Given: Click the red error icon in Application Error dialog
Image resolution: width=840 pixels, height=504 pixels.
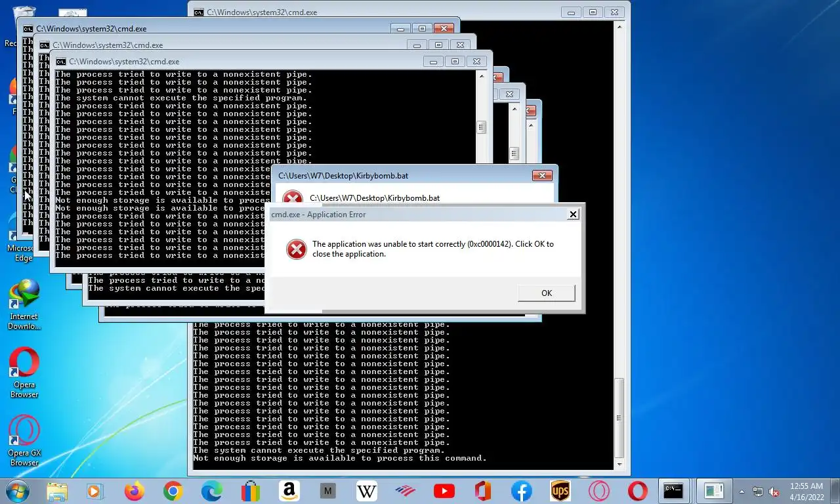Looking at the screenshot, I should [x=297, y=249].
